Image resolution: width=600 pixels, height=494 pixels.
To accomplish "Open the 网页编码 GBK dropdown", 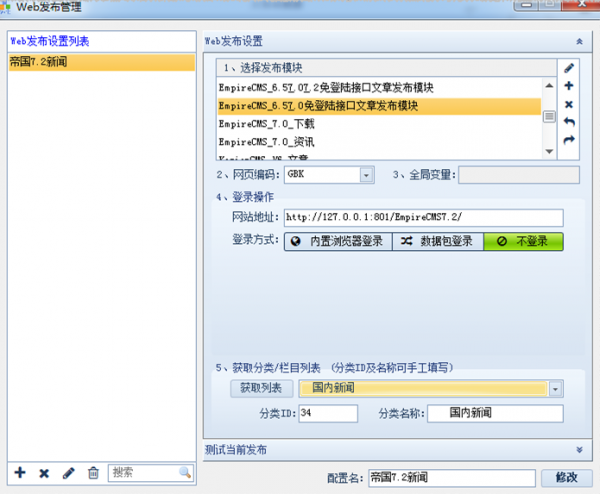I will pos(365,175).
